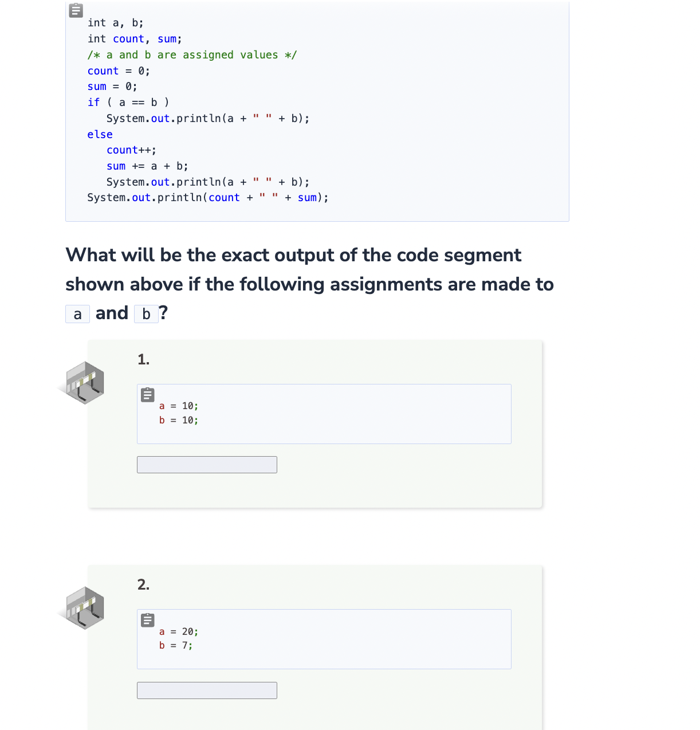Click the answer input field for question 2
Image resolution: width=700 pixels, height=730 pixels.
(206, 690)
